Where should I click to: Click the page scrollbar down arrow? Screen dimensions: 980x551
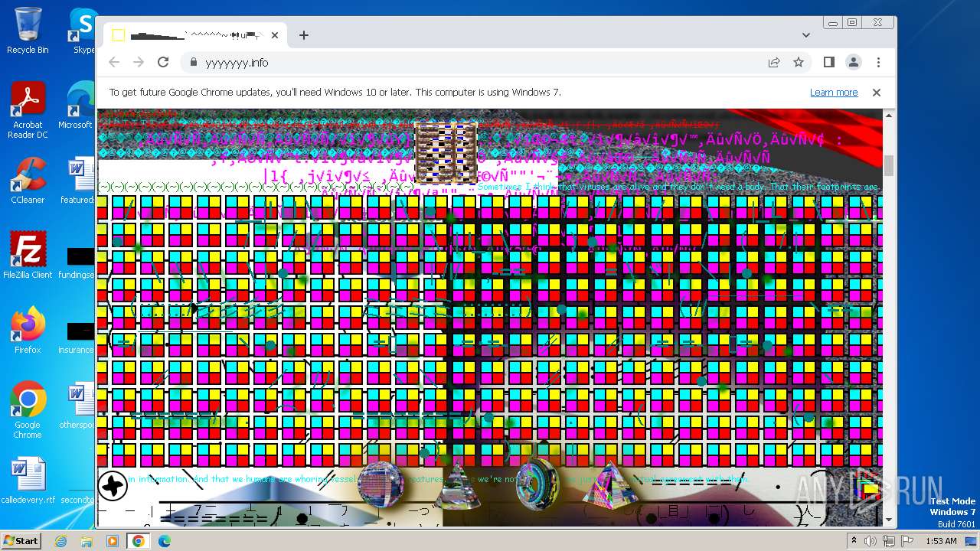click(x=889, y=520)
